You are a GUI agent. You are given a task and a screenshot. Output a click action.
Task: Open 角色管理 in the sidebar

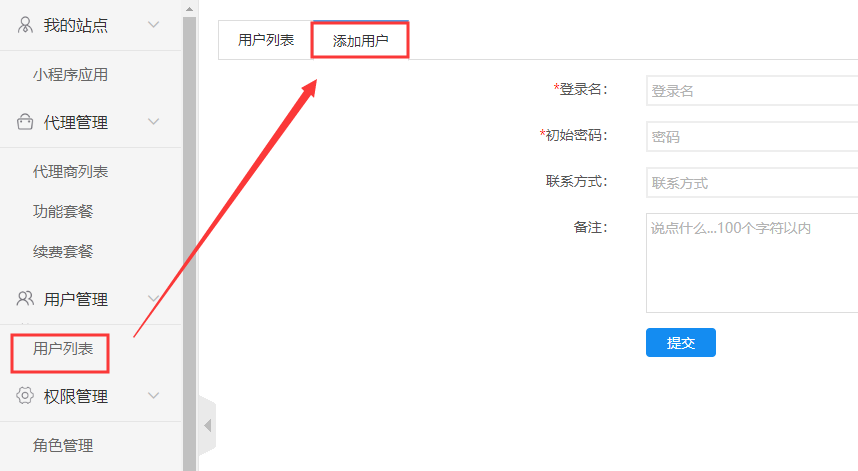click(63, 445)
